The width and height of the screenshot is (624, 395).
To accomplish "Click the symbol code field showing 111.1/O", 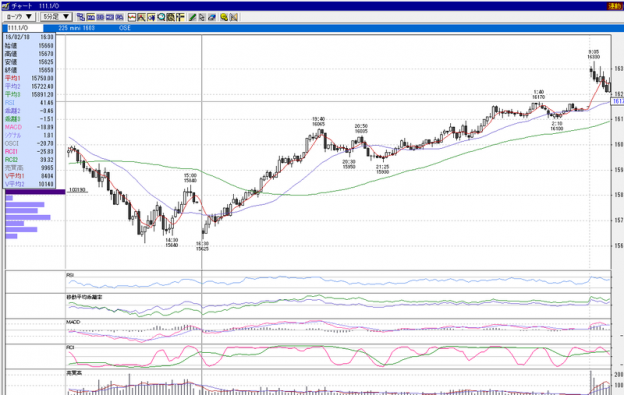I will (23, 28).
